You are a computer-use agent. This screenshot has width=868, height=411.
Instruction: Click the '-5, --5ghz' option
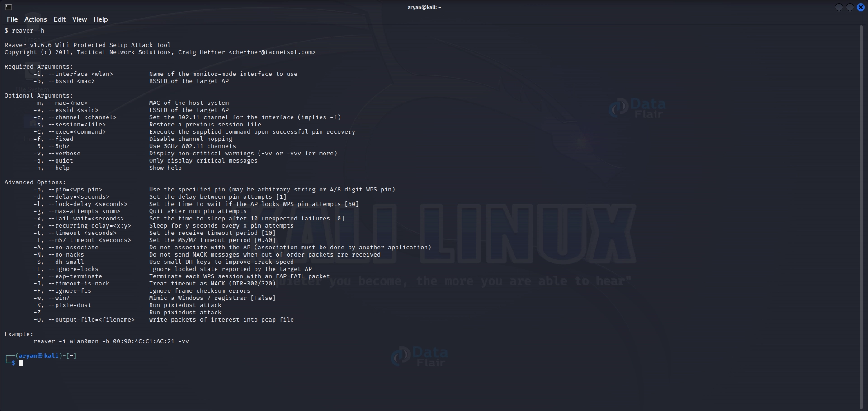pyautogui.click(x=52, y=146)
